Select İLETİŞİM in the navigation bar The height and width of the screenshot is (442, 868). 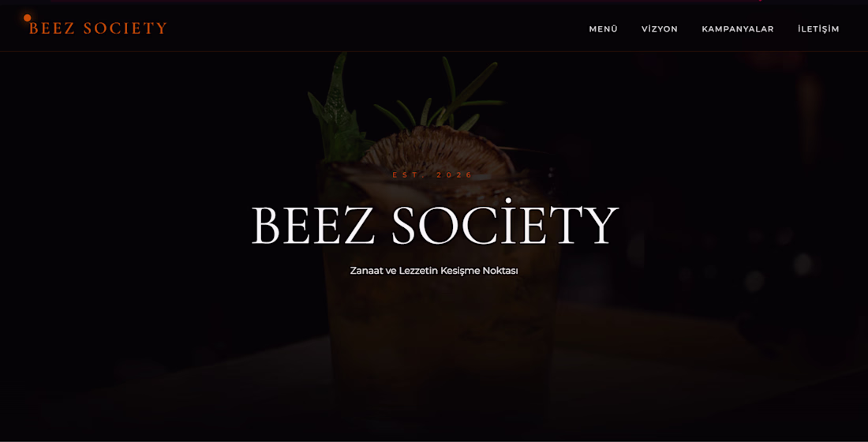(x=818, y=28)
